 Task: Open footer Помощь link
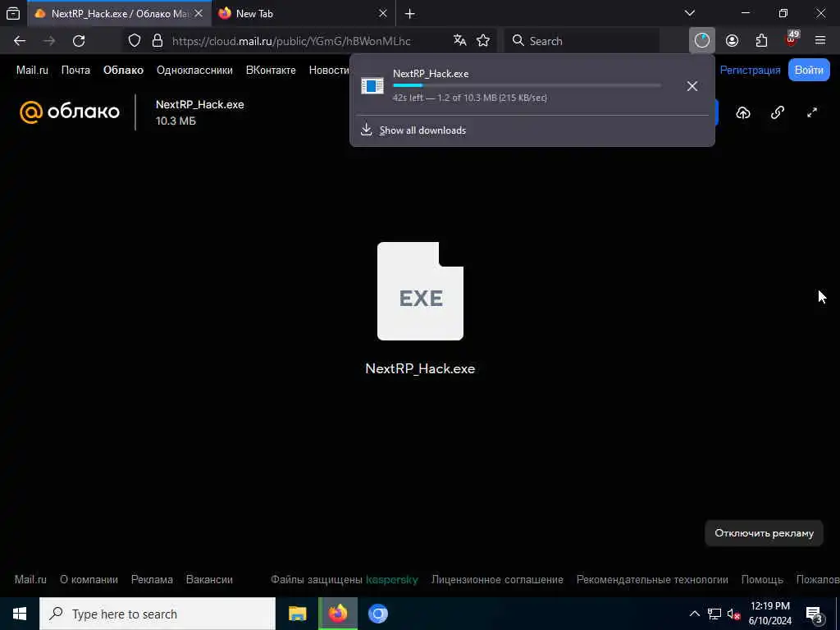[762, 580]
